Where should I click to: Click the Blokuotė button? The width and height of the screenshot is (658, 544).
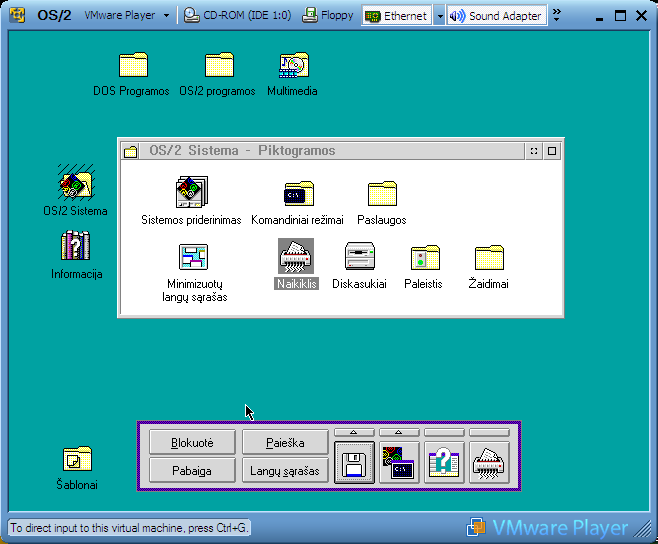click(x=192, y=442)
